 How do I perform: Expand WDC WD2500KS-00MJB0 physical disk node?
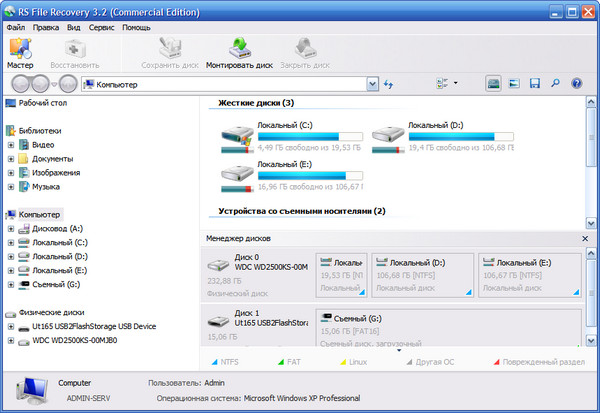11,340
